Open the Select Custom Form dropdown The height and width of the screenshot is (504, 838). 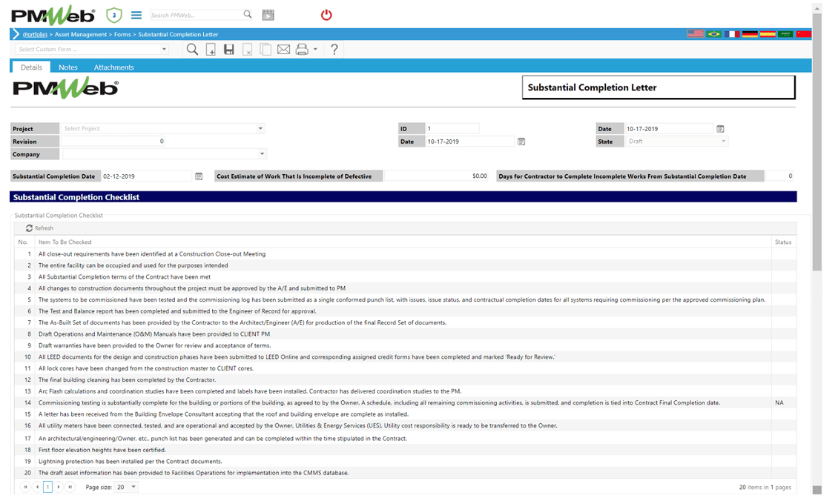(x=164, y=49)
